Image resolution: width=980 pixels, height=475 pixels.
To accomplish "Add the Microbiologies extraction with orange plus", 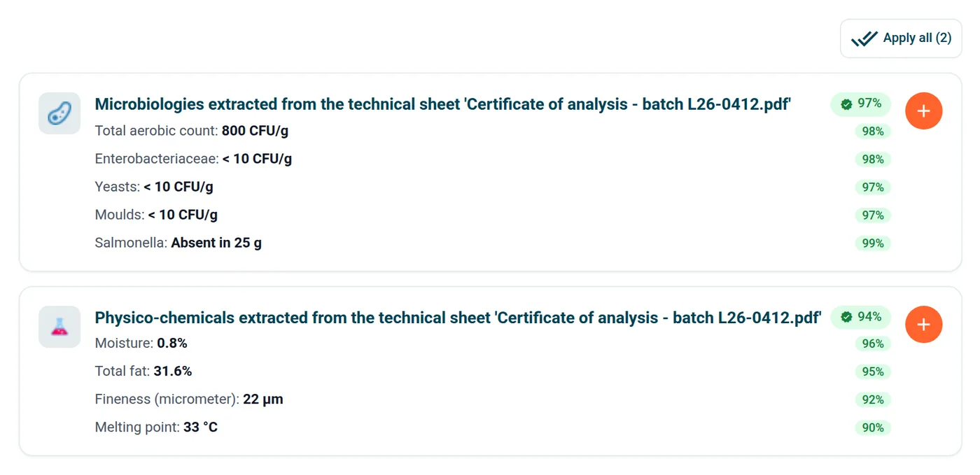I will pyautogui.click(x=923, y=111).
